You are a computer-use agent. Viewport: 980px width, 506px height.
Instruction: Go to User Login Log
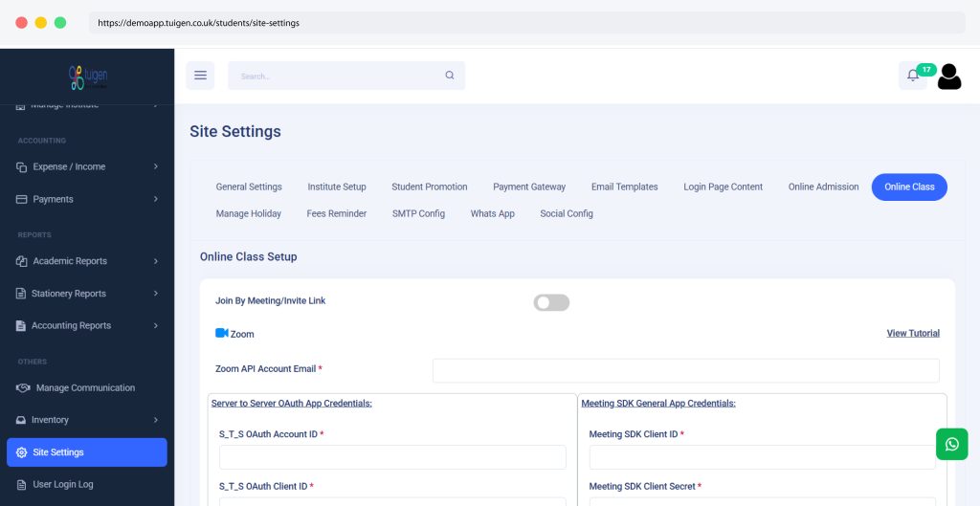pyautogui.click(x=63, y=484)
